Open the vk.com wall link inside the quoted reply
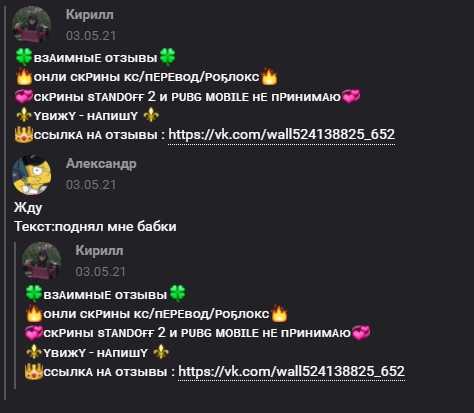 (292, 371)
